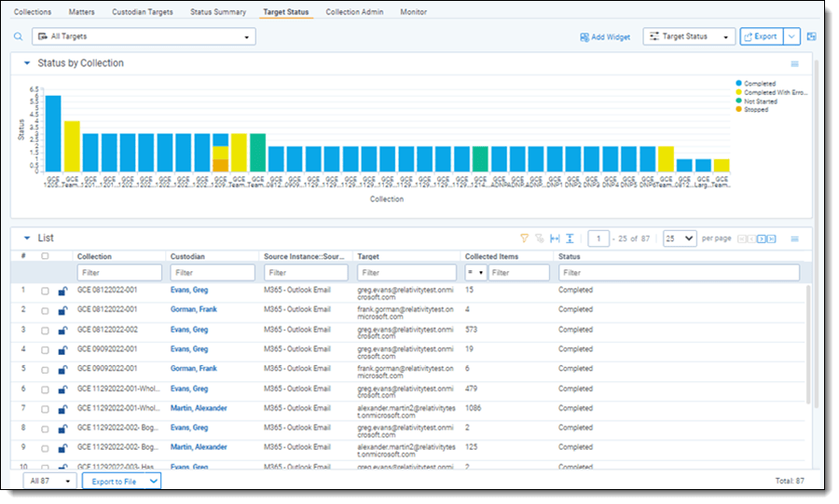Open Status by Collection widget menu
This screenshot has height=504, width=839.
tap(794, 63)
